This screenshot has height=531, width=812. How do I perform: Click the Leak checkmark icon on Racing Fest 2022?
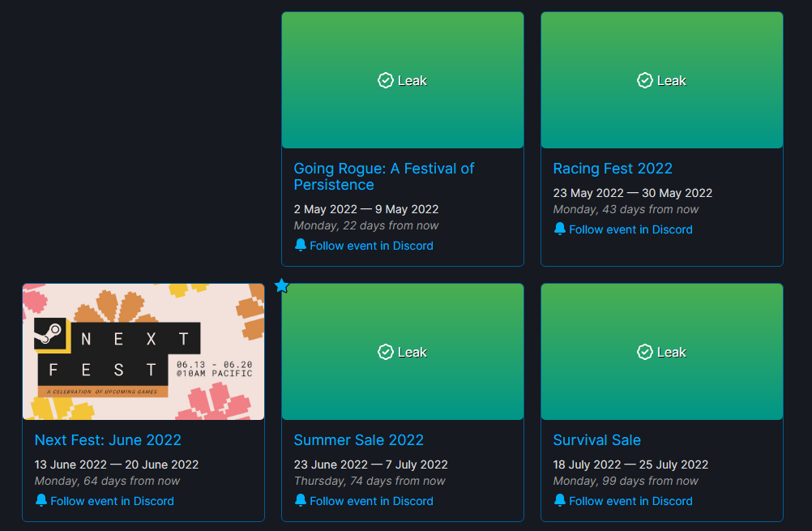click(x=644, y=80)
